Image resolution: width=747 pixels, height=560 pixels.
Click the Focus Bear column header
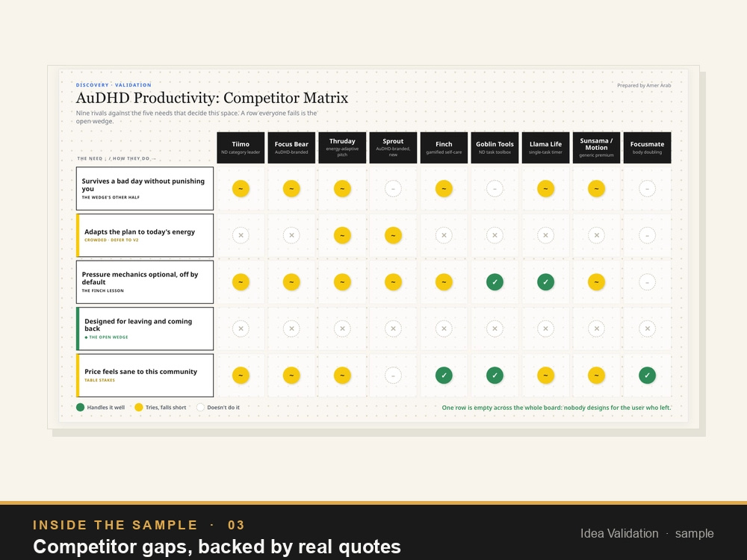coord(291,148)
